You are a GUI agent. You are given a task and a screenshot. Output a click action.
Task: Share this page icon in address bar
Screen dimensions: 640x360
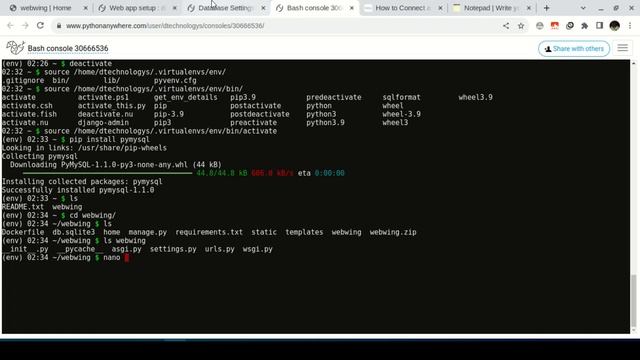506,26
